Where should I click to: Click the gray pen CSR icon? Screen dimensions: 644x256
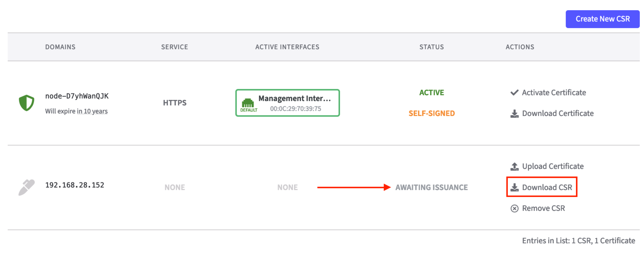pyautogui.click(x=26, y=187)
